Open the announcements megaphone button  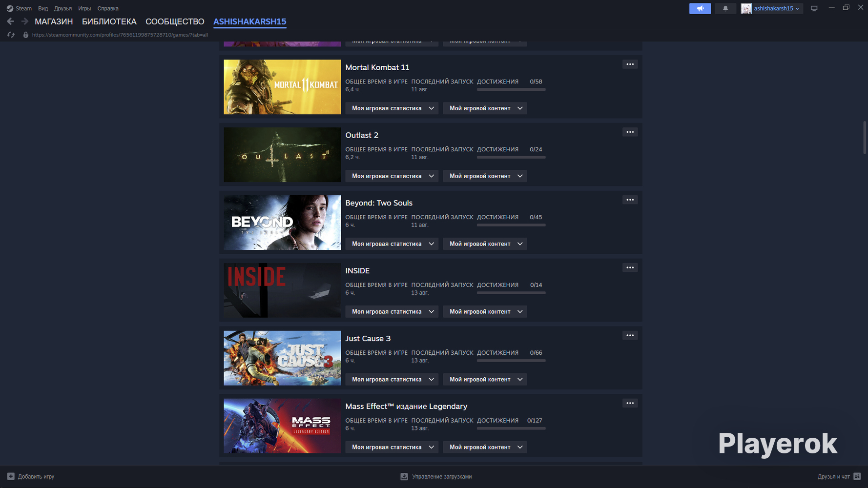[700, 8]
